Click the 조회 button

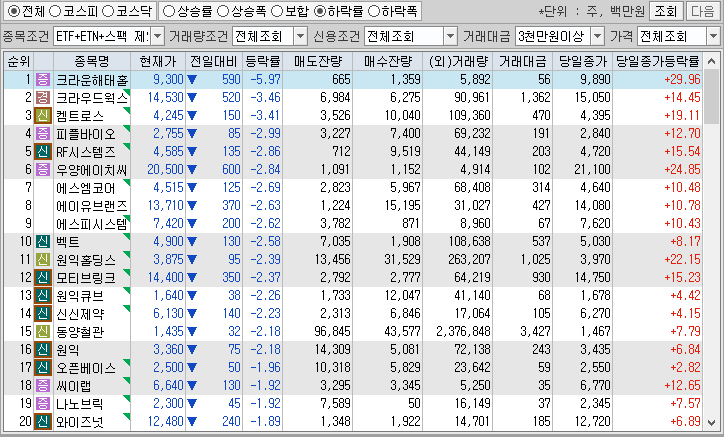click(x=666, y=11)
